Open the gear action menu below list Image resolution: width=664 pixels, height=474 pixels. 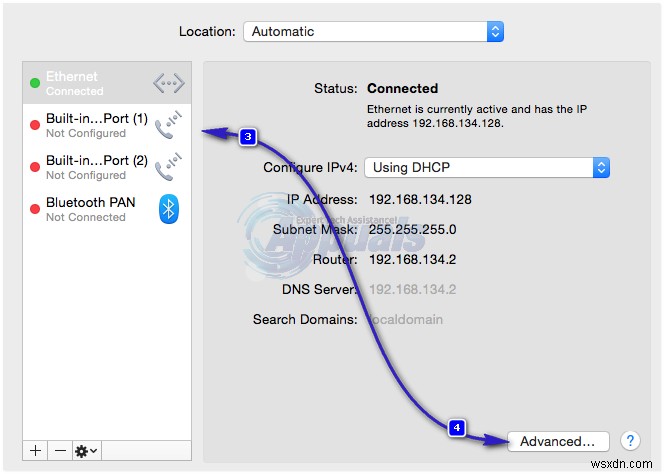pyautogui.click(x=87, y=451)
